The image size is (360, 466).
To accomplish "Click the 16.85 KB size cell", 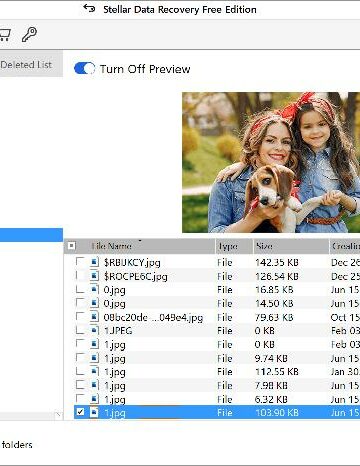I will point(274,290).
